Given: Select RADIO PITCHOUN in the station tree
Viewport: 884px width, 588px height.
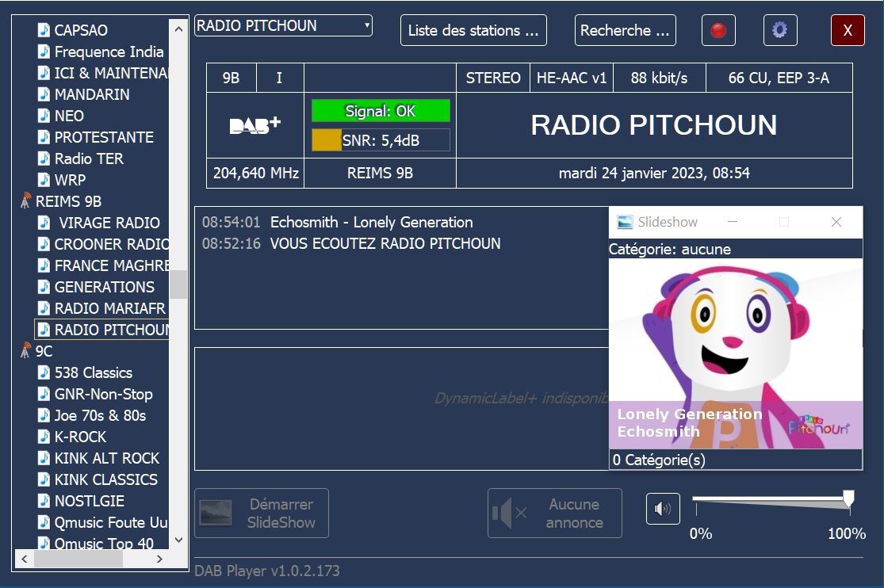Looking at the screenshot, I should [102, 330].
